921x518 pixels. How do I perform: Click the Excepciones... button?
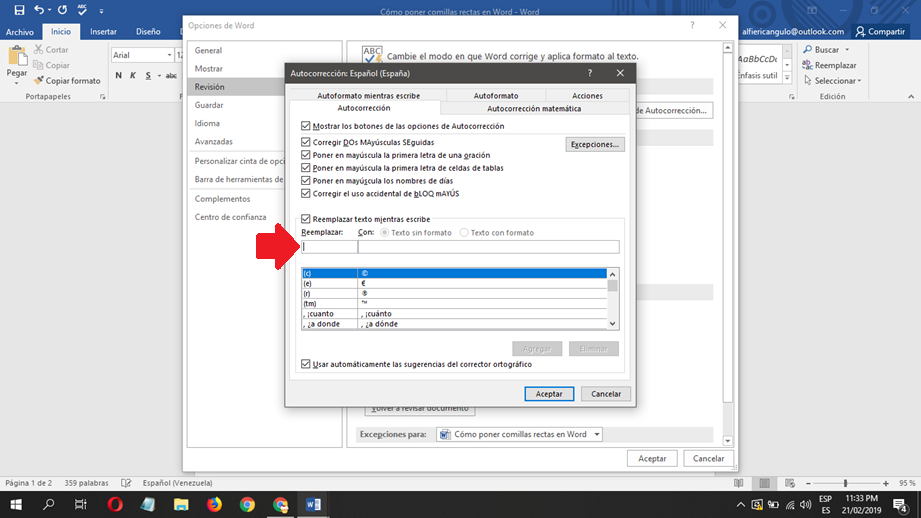pyautogui.click(x=595, y=144)
